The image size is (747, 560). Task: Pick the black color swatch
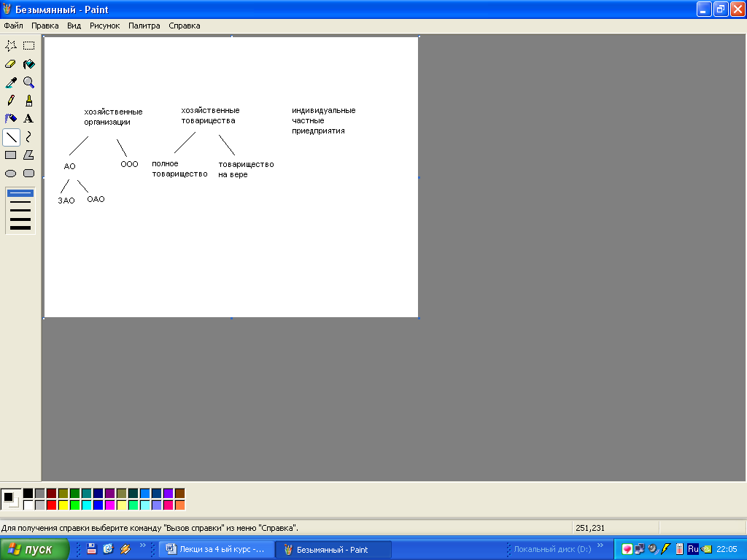click(28, 494)
